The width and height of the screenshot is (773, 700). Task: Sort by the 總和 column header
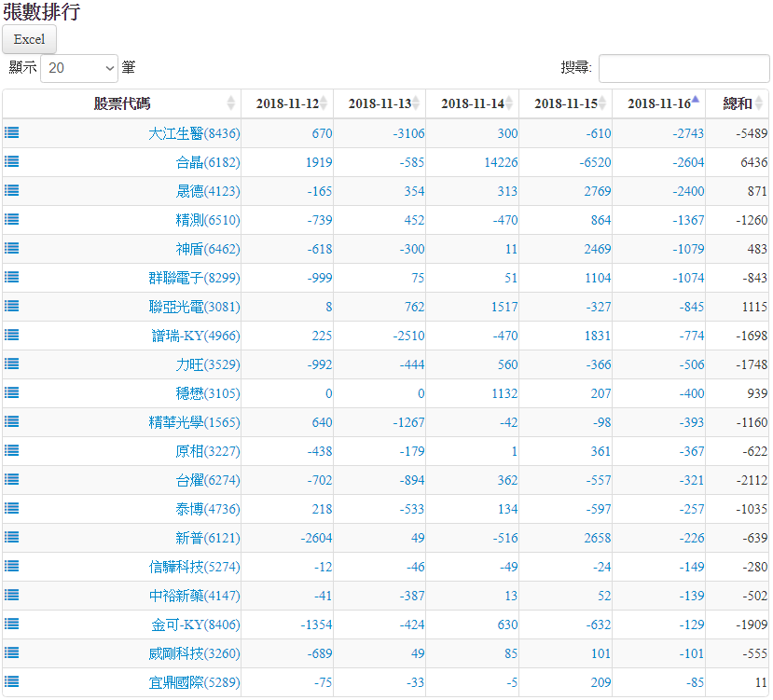tap(737, 103)
